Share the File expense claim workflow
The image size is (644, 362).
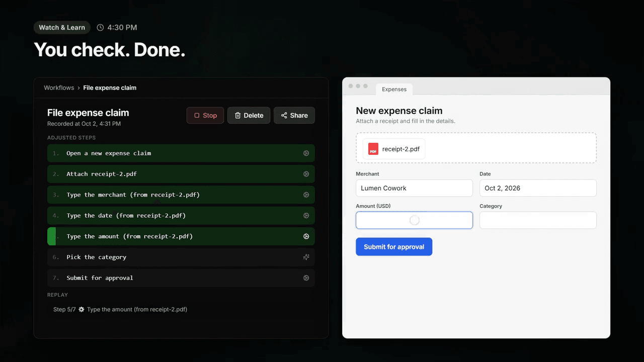(x=294, y=115)
